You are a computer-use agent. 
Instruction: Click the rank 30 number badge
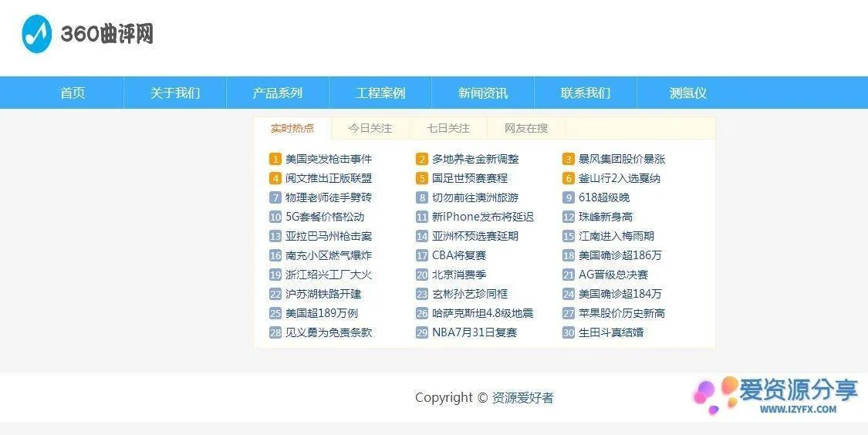[x=568, y=333]
